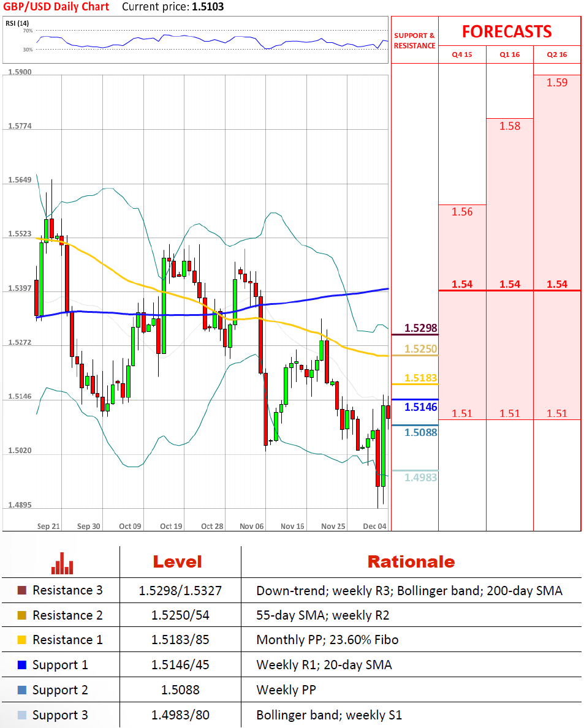Click the 1.5900 price axis label
The image size is (584, 728).
[20, 72]
